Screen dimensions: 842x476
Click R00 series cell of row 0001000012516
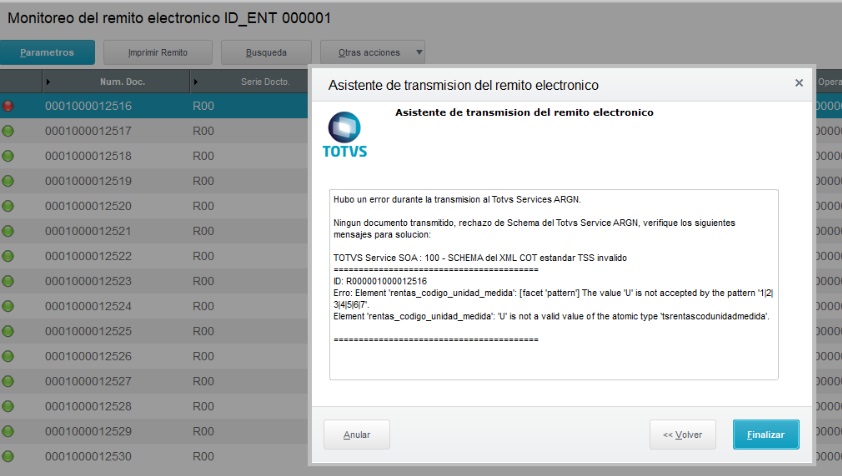point(203,106)
